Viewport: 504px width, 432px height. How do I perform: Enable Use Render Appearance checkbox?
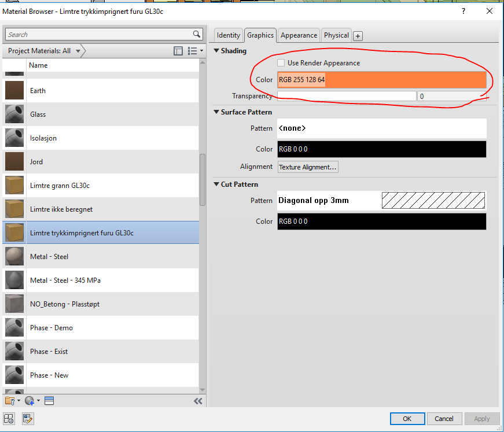pyautogui.click(x=281, y=62)
